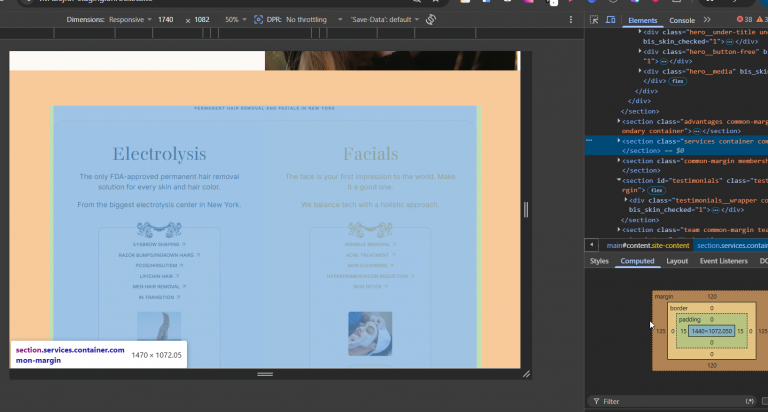Viewport: 768px width, 412px height.
Task: Collapse the testimonials section node
Action: point(619,180)
